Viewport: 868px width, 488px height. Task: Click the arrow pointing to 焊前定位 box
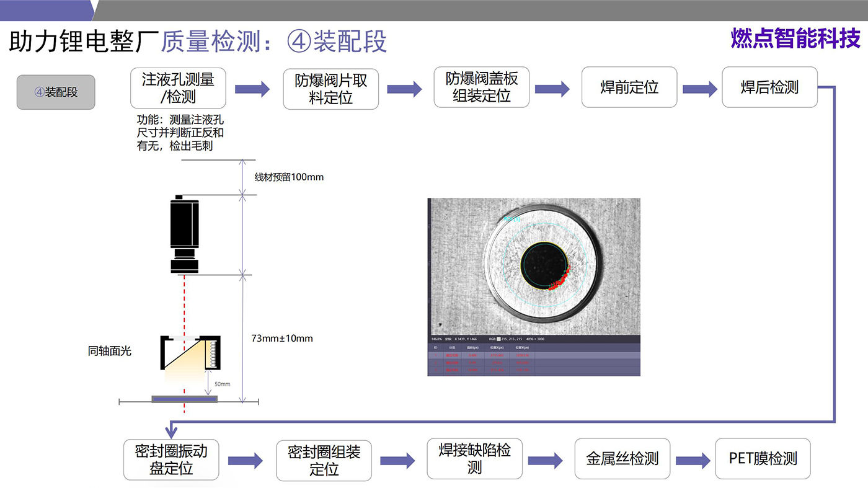click(x=552, y=89)
